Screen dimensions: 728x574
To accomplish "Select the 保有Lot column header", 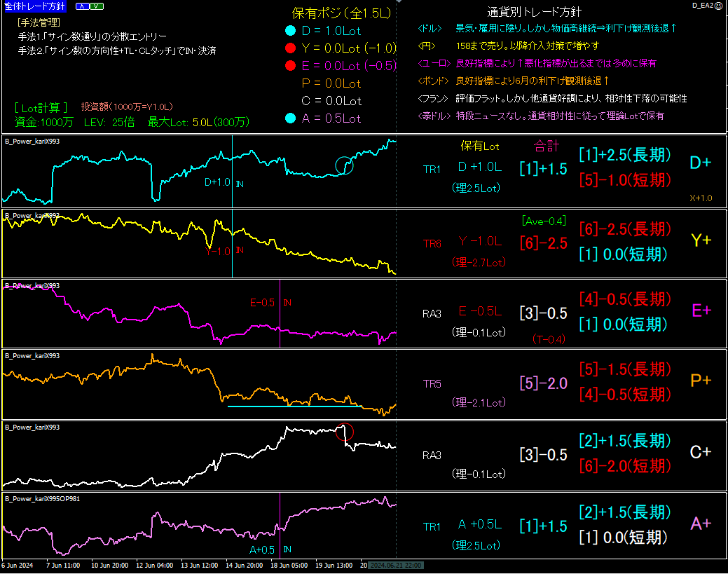I will 479,146.
